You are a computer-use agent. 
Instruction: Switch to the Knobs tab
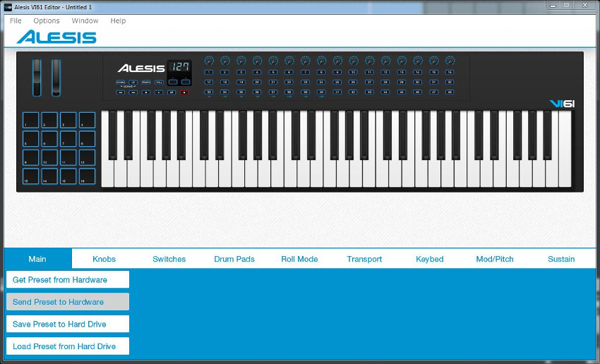104,259
